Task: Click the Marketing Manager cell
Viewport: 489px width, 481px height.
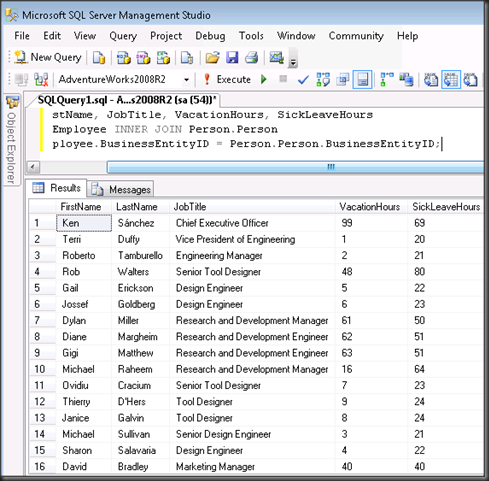Action: 252,466
